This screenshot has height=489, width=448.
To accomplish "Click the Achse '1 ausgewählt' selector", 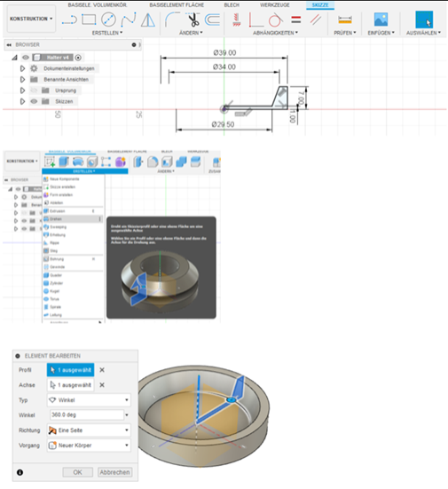I will 70,385.
